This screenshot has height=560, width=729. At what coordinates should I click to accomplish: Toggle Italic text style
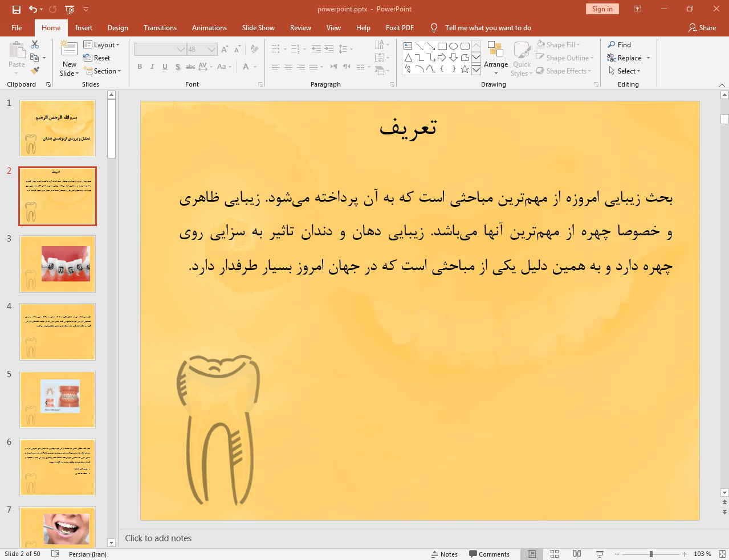click(152, 67)
